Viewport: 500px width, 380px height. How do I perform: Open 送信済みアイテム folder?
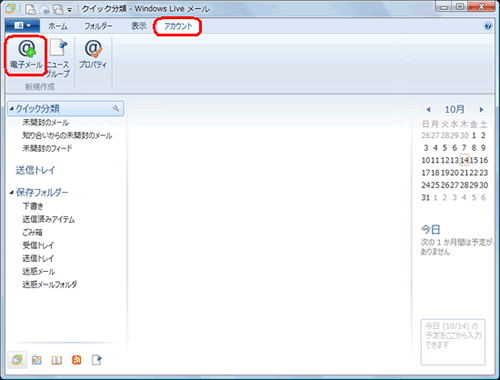[48, 219]
